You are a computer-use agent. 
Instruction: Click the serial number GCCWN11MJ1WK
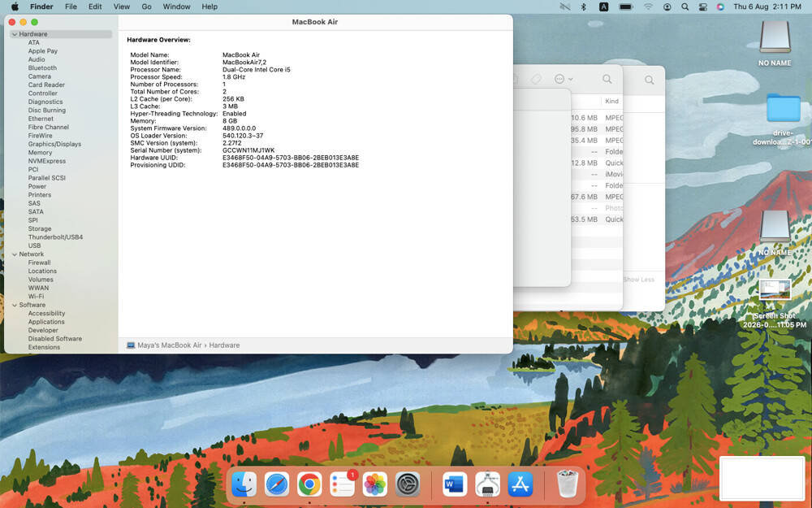click(248, 150)
